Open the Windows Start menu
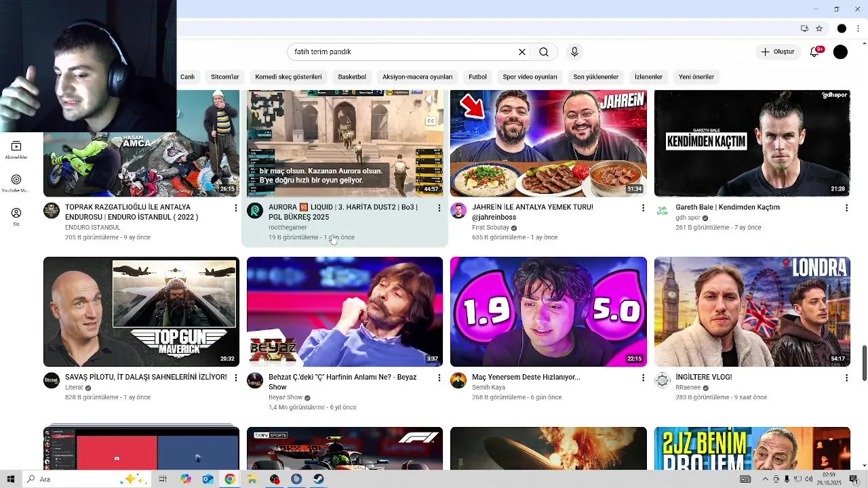Image resolution: width=868 pixels, height=488 pixels. [x=10, y=479]
